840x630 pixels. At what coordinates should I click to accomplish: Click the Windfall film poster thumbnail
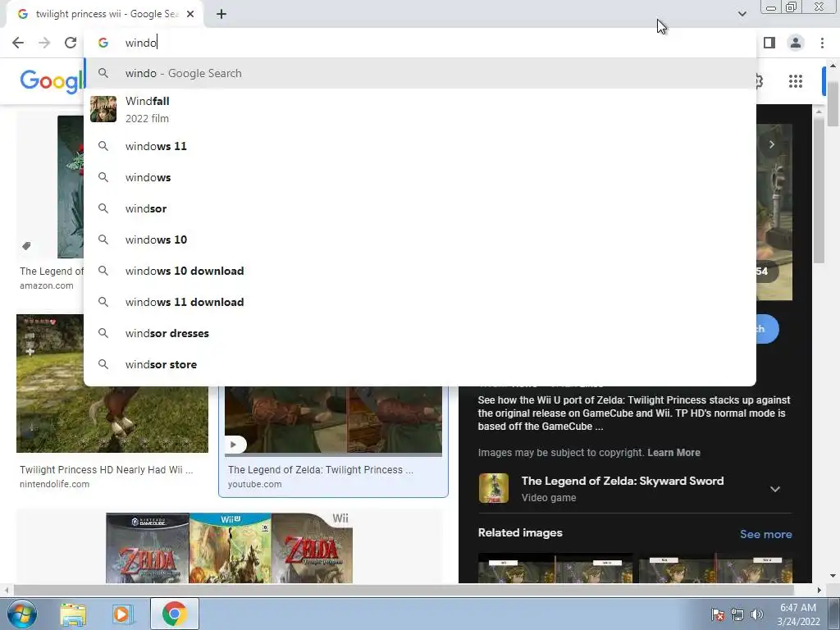pyautogui.click(x=103, y=109)
